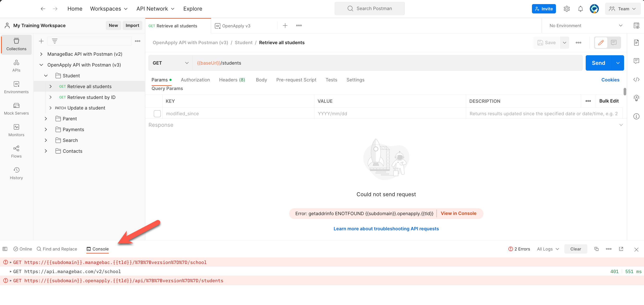Open the API Network menu
This screenshot has width=644, height=305.
[155, 9]
